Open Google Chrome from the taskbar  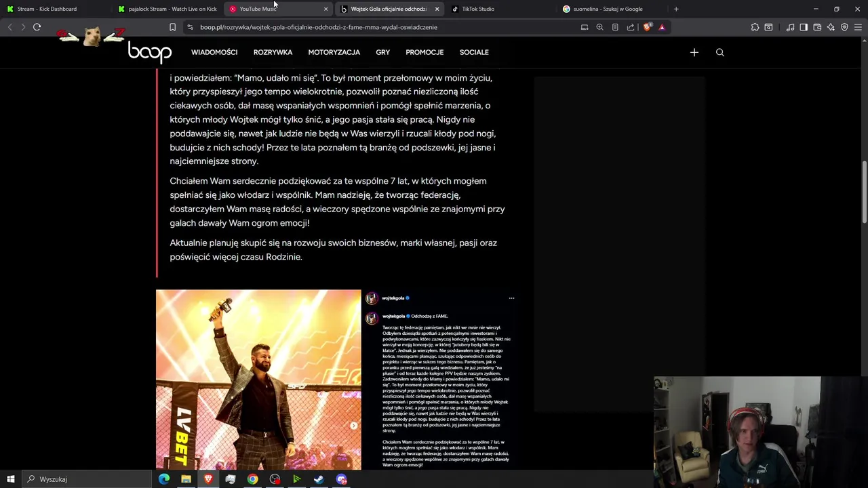[x=252, y=479]
